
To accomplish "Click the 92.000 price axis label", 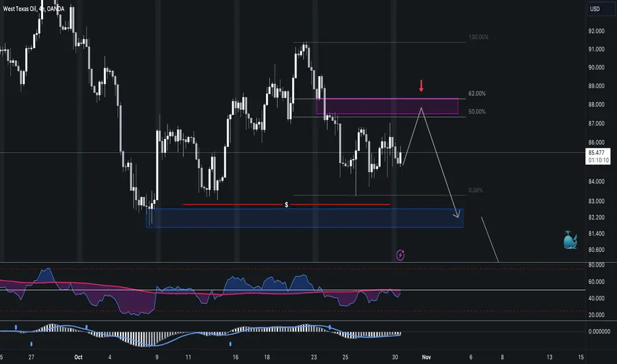I will click(596, 31).
